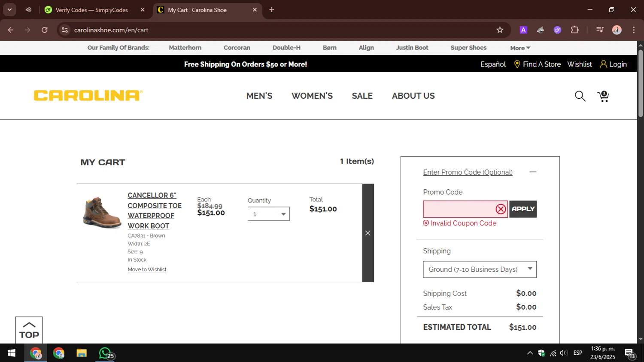This screenshot has width=644, height=362.
Task: Bookmark this page with star icon
Action: point(500,30)
